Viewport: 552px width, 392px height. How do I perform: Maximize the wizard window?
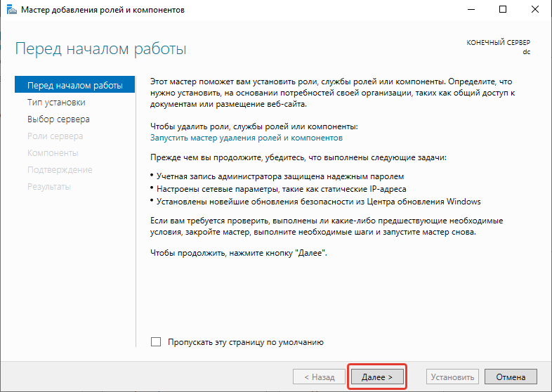click(503, 10)
